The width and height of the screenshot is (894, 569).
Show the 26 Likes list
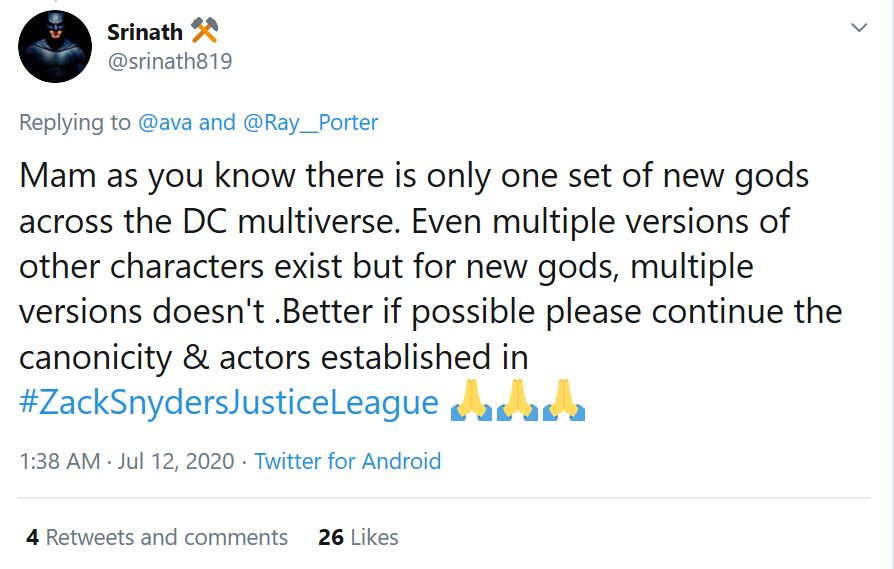[x=358, y=537]
